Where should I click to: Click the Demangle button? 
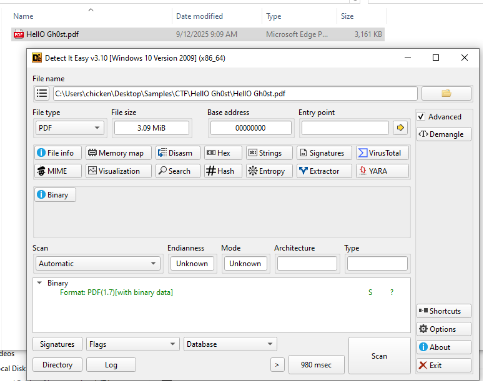click(x=444, y=134)
